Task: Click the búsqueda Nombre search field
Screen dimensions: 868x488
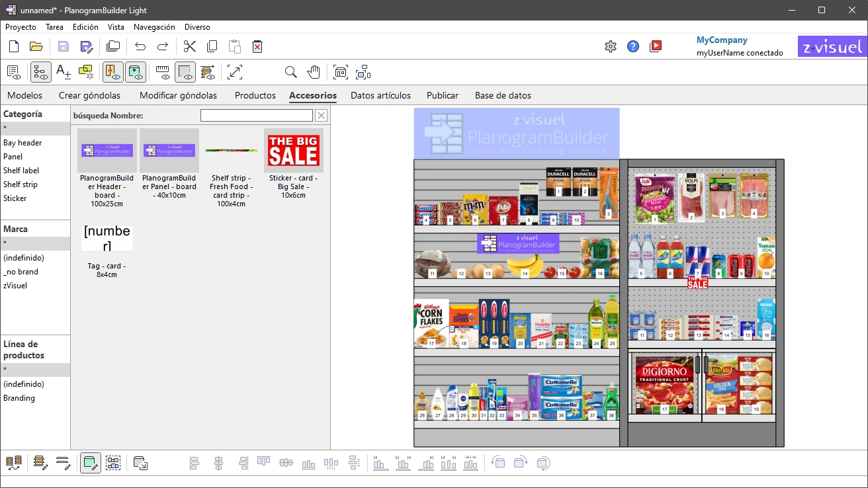Action: pos(257,116)
